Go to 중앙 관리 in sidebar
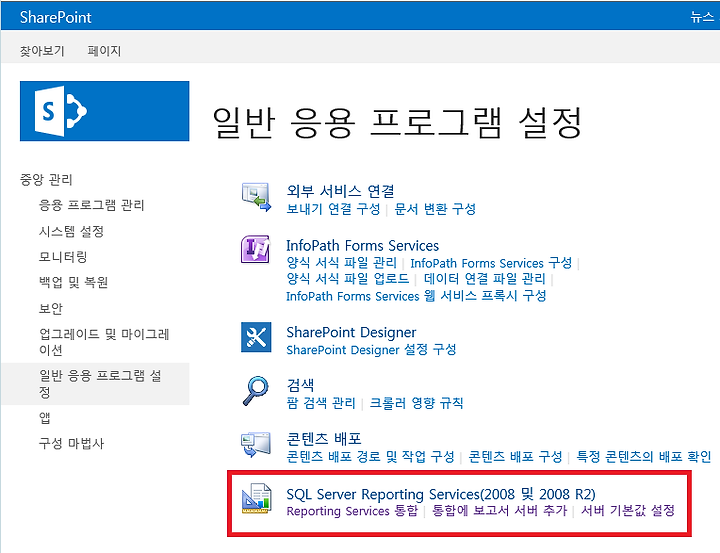720x553 pixels. (46, 179)
